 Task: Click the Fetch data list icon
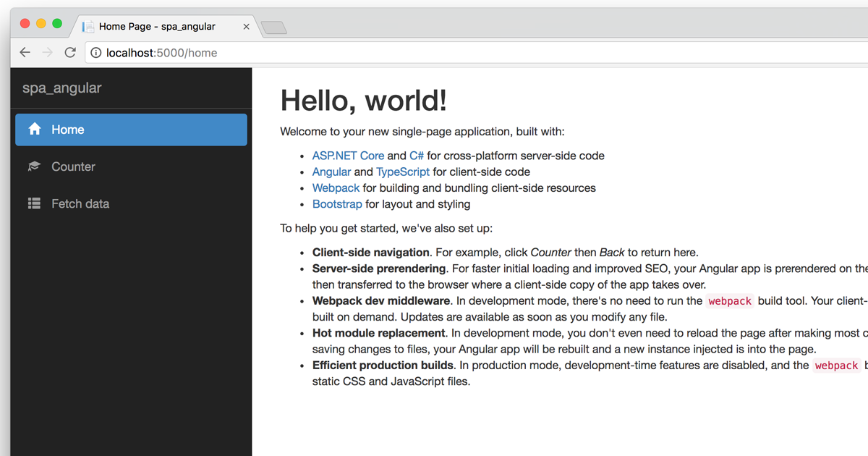(34, 203)
